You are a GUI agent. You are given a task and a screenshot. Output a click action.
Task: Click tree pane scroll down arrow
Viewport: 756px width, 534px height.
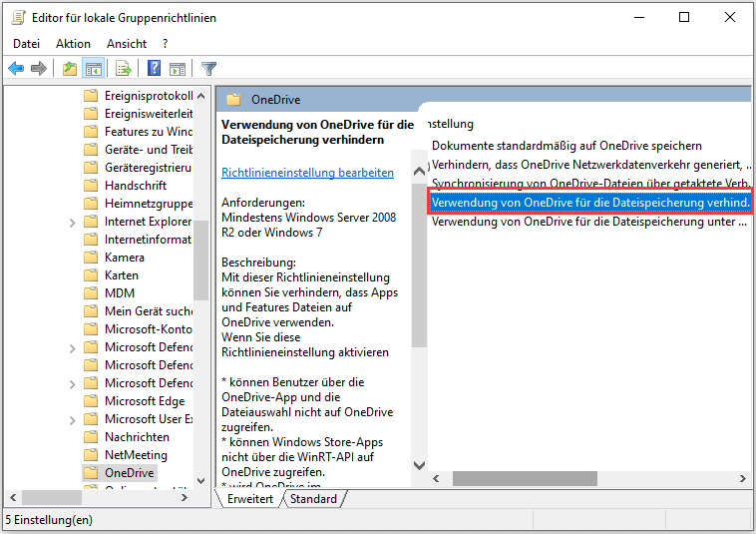pyautogui.click(x=201, y=481)
